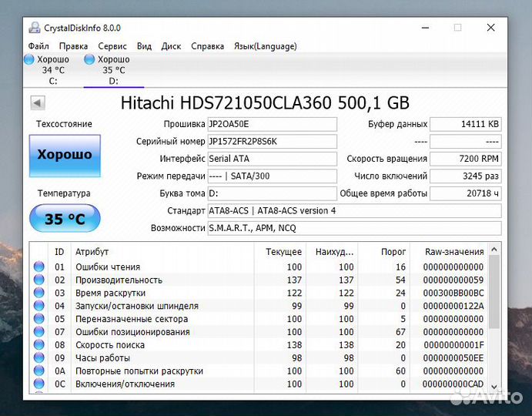This screenshot has width=532, height=416.
Task: Click the Порог column header
Action: coord(383,252)
